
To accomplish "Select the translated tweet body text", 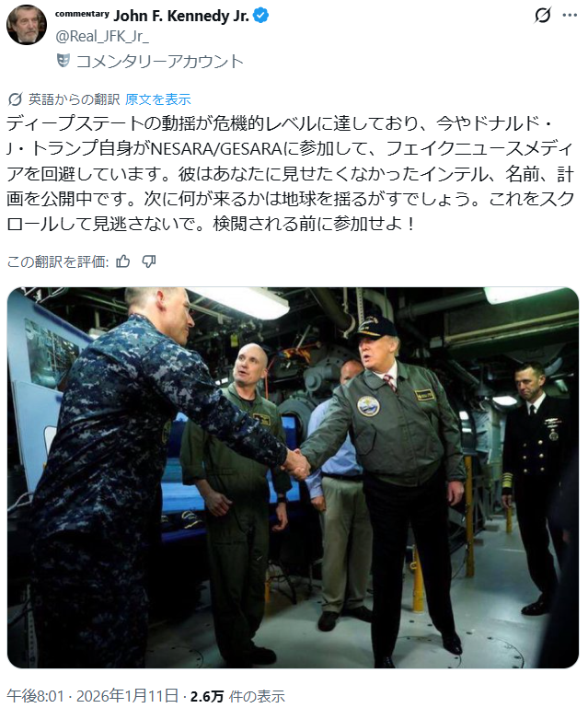I will click(290, 173).
